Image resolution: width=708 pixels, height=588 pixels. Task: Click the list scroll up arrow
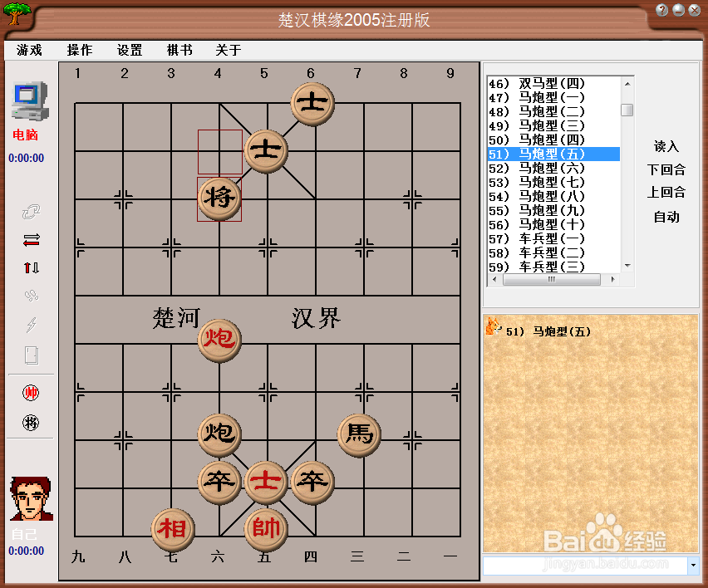point(627,84)
